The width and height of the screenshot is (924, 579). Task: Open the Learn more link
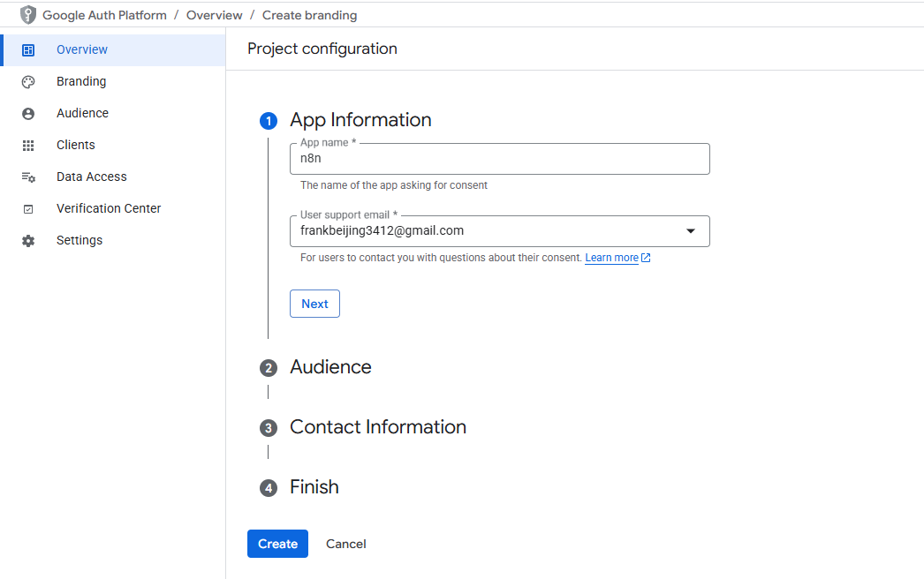pyautogui.click(x=611, y=258)
